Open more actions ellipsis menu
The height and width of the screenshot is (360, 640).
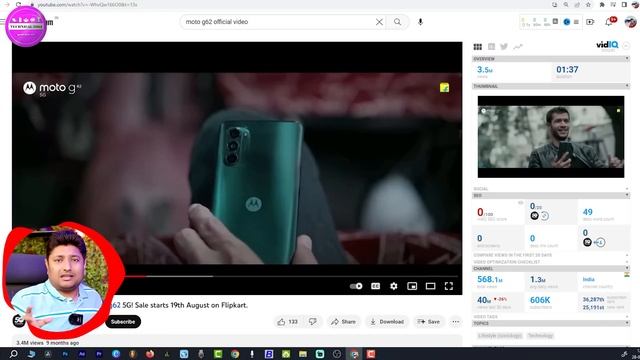pos(456,322)
